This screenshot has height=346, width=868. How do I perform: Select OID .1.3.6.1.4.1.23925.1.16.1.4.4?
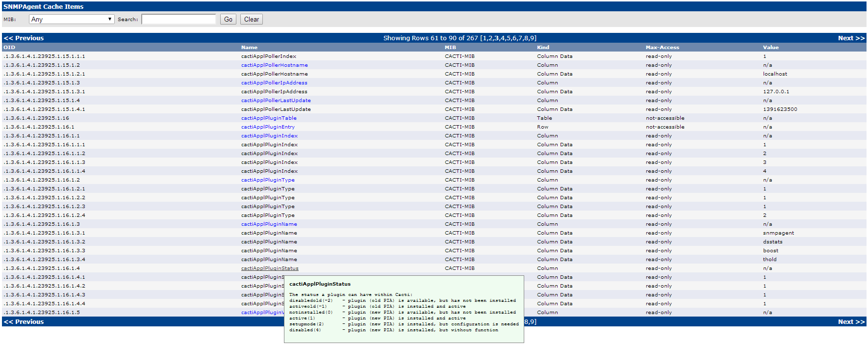click(x=44, y=304)
